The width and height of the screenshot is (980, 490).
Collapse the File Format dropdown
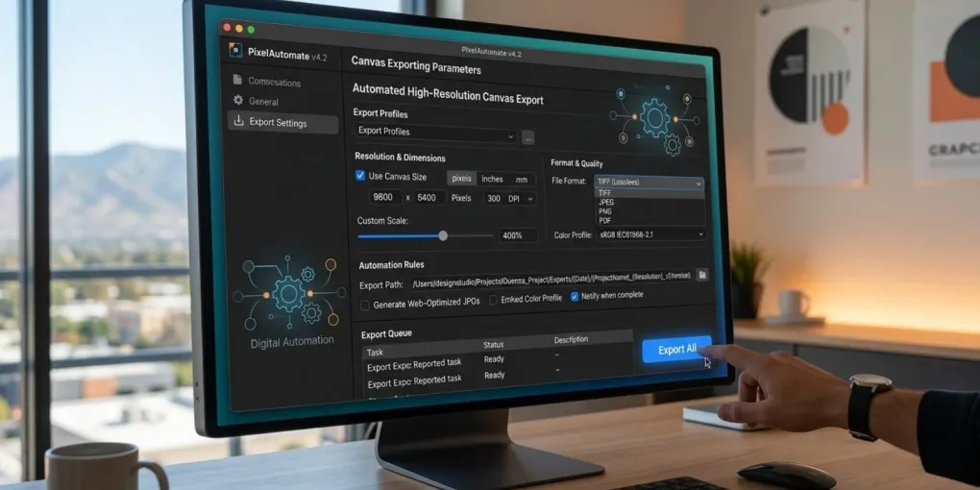click(x=649, y=184)
